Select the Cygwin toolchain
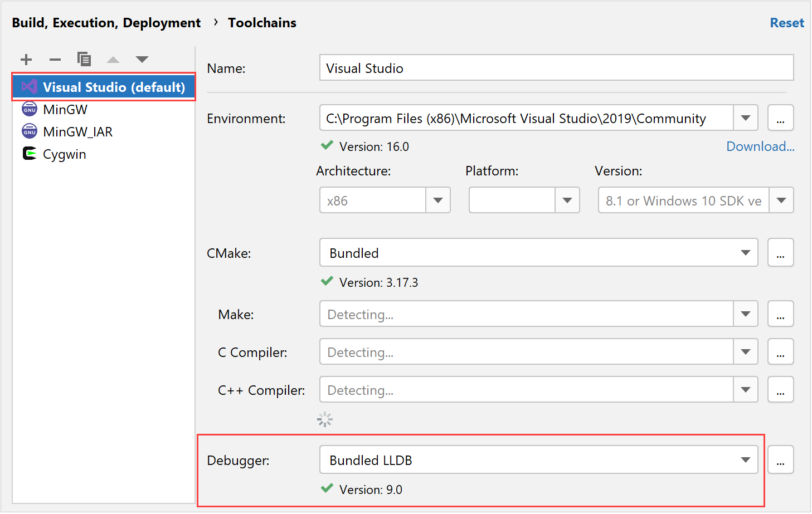812x514 pixels. tap(104, 154)
